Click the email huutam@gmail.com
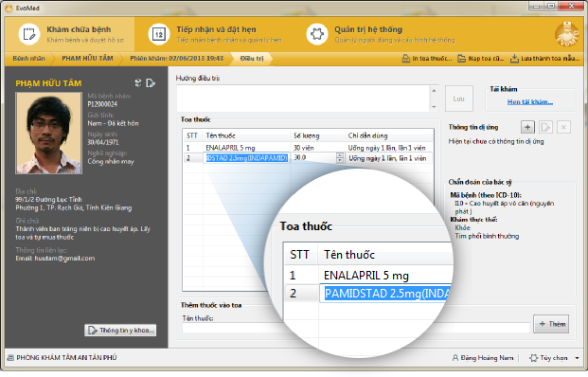588x377 pixels. point(64,258)
